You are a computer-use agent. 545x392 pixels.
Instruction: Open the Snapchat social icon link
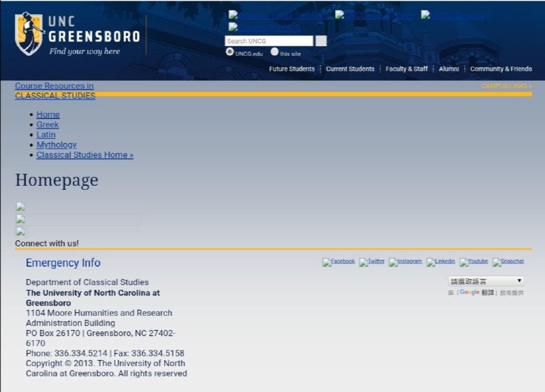[x=508, y=262]
